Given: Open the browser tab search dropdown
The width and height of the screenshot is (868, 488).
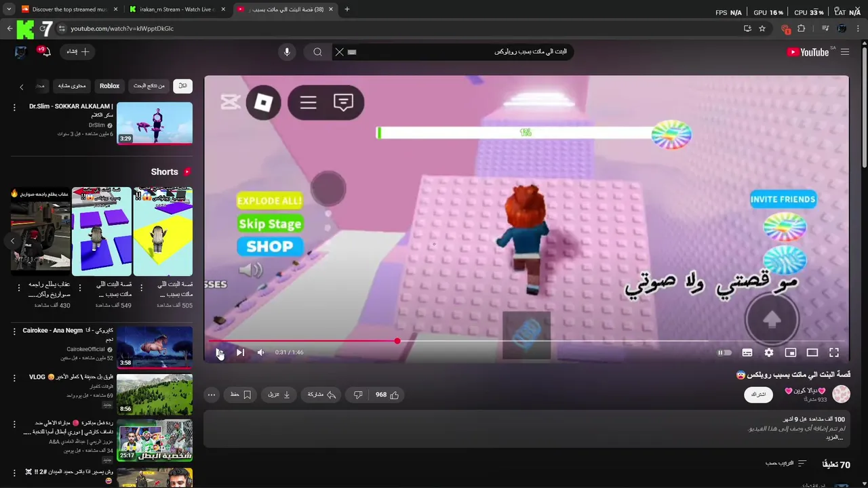Looking at the screenshot, I should pos(8,9).
